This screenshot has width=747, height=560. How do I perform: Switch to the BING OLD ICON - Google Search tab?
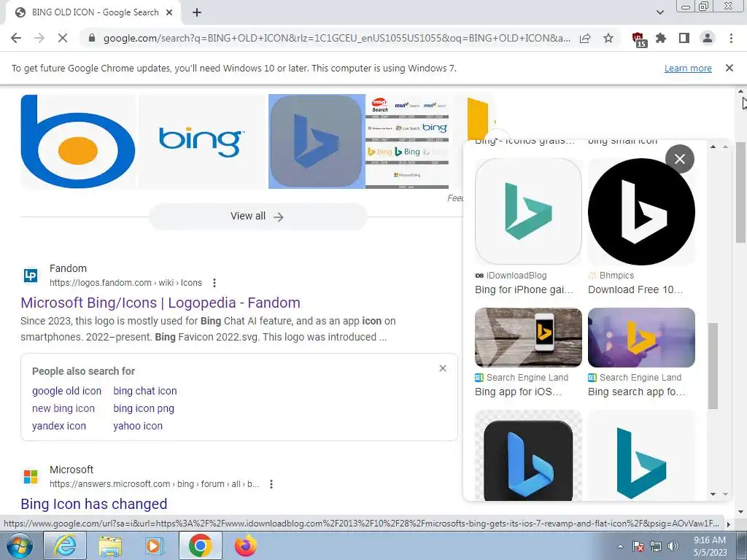coord(93,12)
